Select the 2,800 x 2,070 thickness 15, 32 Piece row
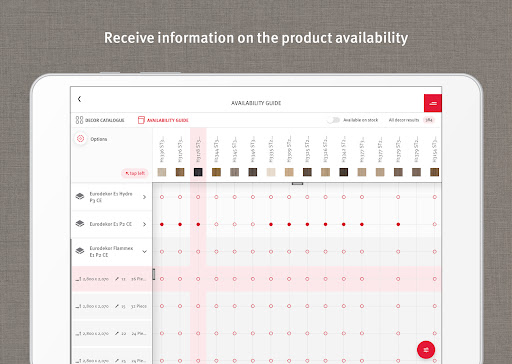 click(x=112, y=306)
